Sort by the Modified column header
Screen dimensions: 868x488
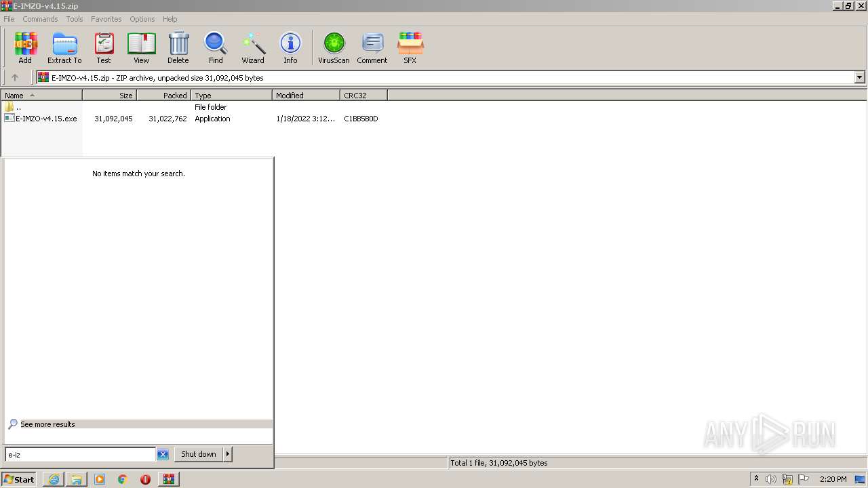click(x=306, y=96)
